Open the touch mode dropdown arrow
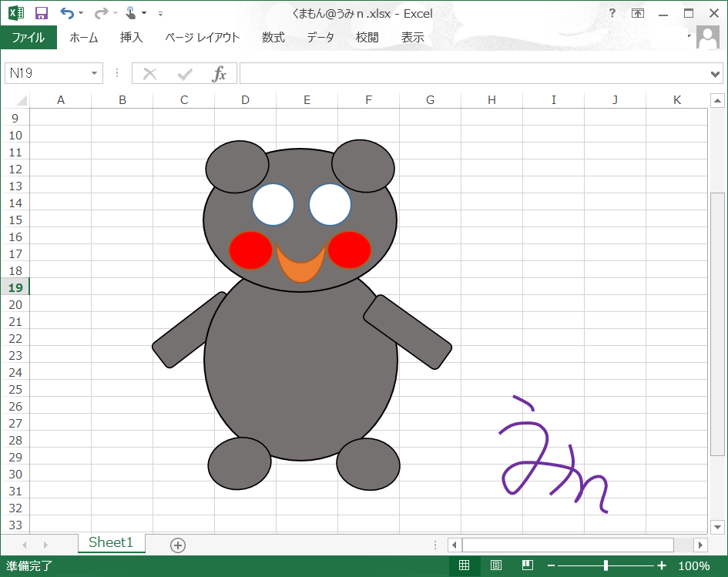 144,13
